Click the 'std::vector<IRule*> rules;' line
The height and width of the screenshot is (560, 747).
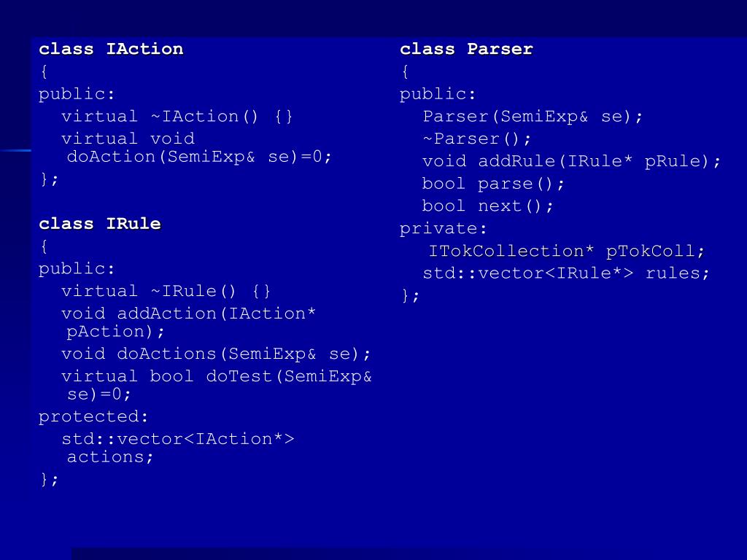(x=566, y=273)
